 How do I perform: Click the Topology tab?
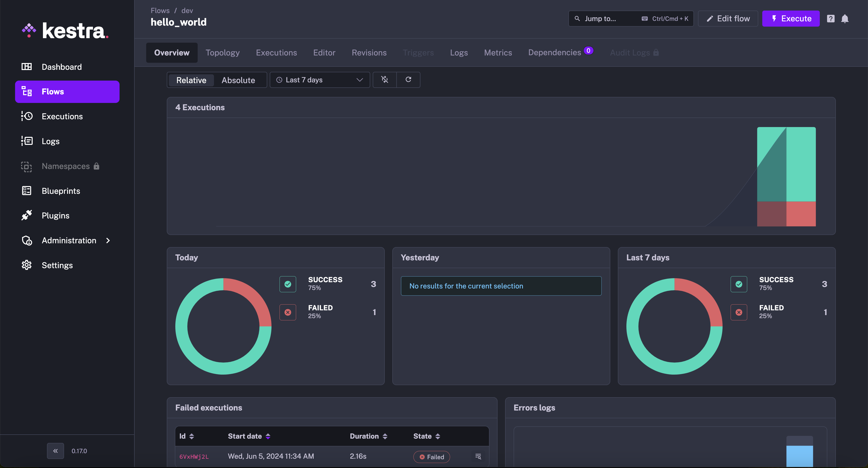223,52
